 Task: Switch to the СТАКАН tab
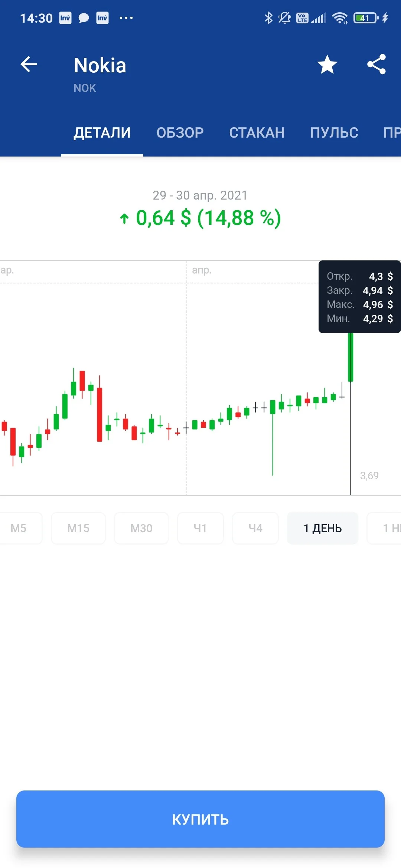[x=257, y=133]
